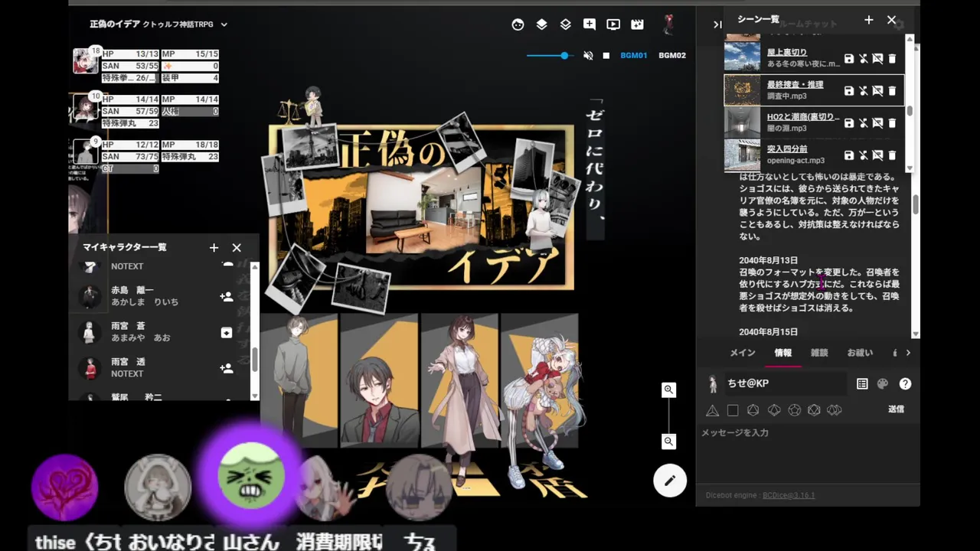Open the scene list slideshow icon

point(613,24)
